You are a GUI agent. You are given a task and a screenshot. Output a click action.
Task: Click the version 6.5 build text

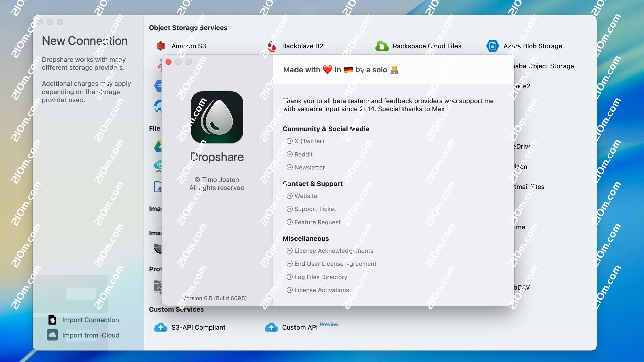coord(215,298)
